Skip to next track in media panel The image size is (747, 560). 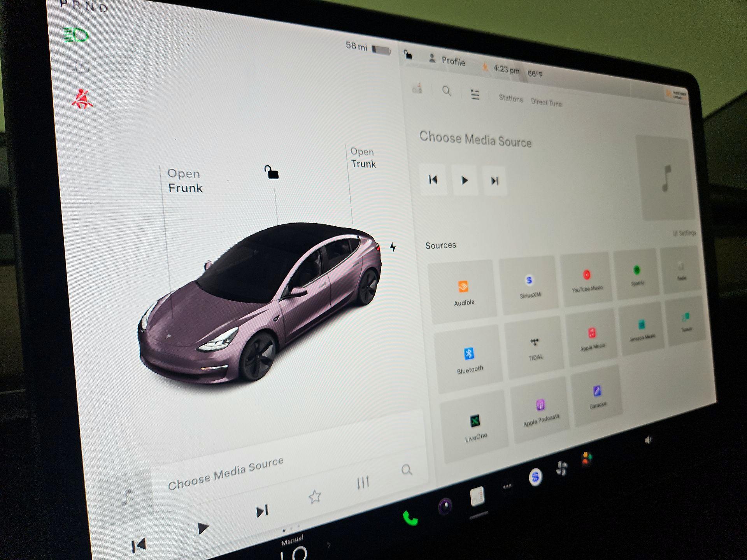click(x=494, y=181)
